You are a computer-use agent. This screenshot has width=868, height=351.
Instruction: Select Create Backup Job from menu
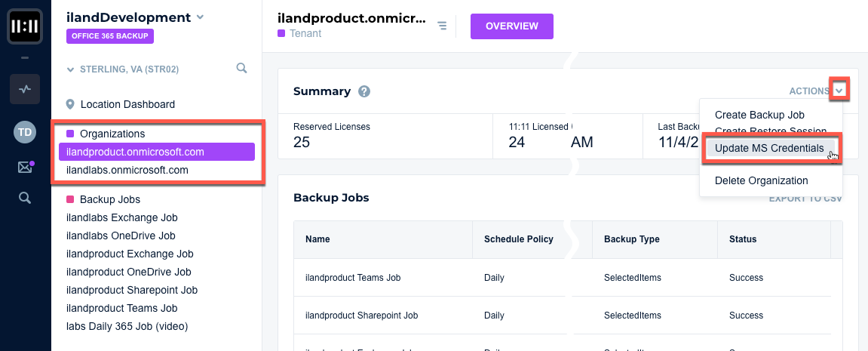[x=759, y=115]
